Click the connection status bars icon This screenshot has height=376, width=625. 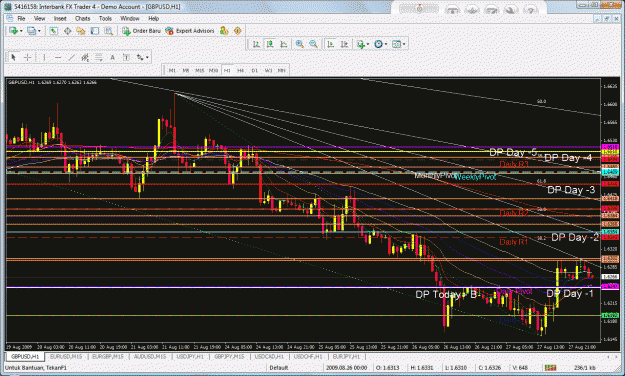(550, 367)
